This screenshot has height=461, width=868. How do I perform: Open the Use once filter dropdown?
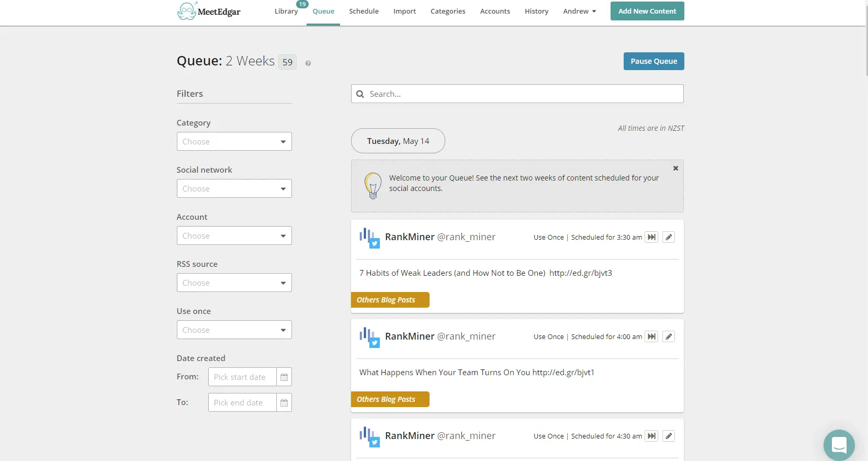[x=234, y=330]
